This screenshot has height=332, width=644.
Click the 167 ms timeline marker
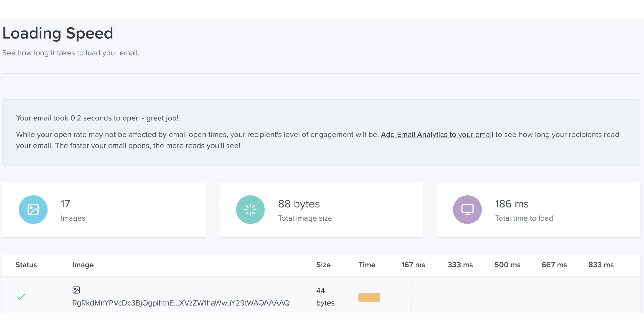pyautogui.click(x=413, y=265)
